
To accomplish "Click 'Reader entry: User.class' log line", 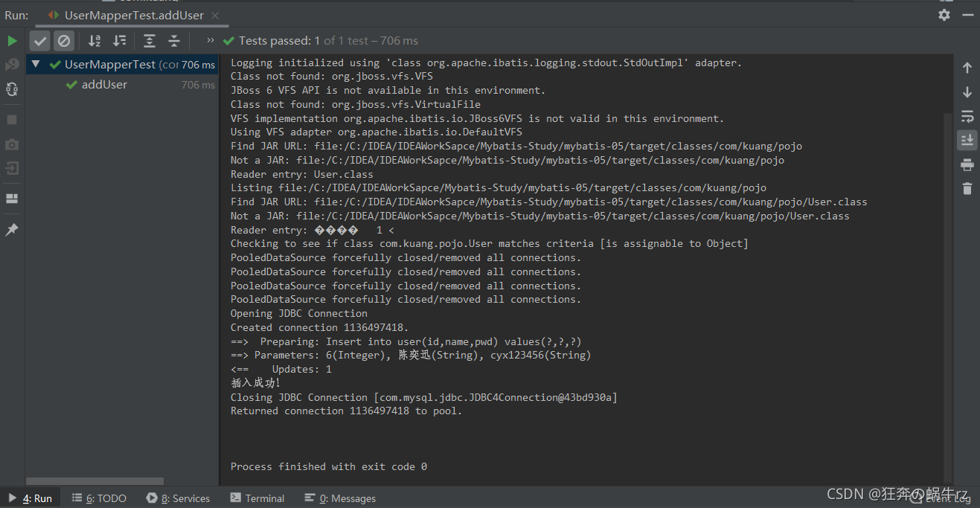I will click(x=302, y=174).
